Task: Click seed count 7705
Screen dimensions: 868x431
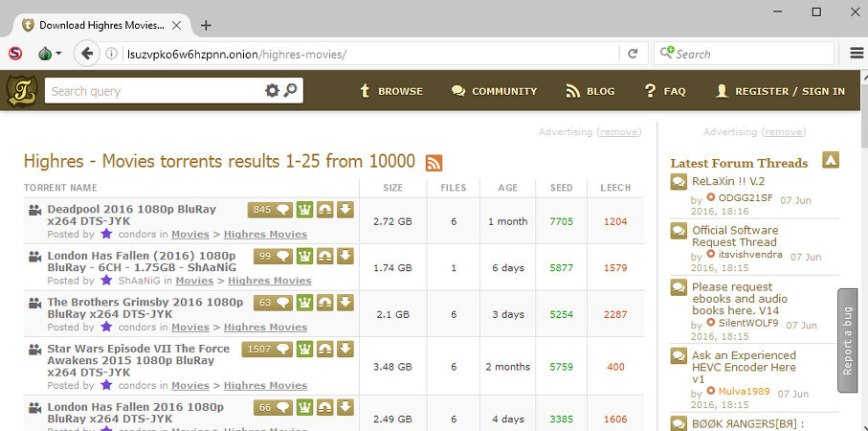Action: [x=562, y=221]
